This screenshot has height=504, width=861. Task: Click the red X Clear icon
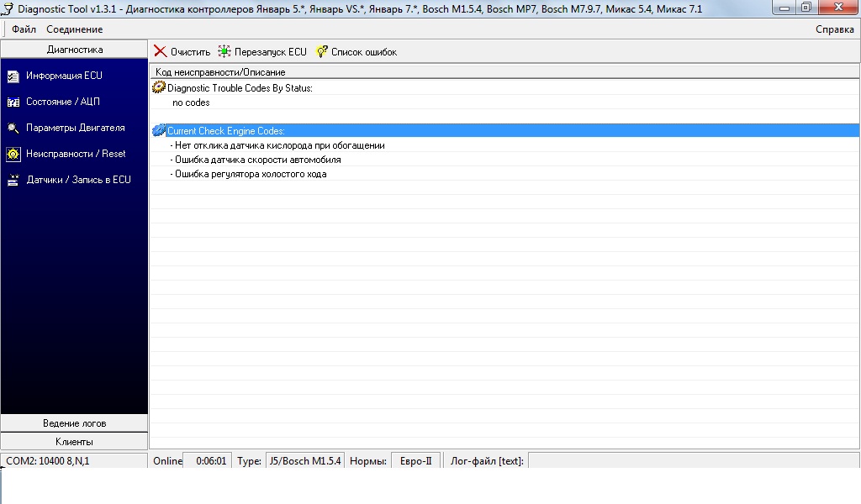coord(160,52)
